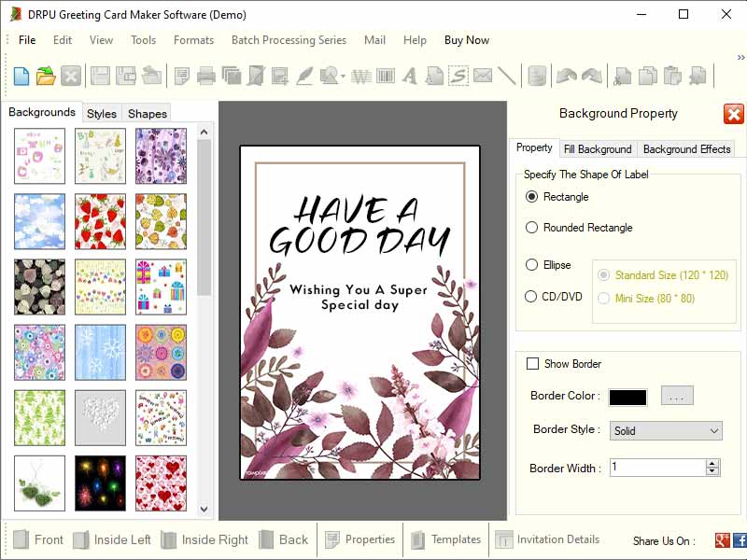The width and height of the screenshot is (747, 560).
Task: Click the black Border Color swatch
Action: pos(627,396)
